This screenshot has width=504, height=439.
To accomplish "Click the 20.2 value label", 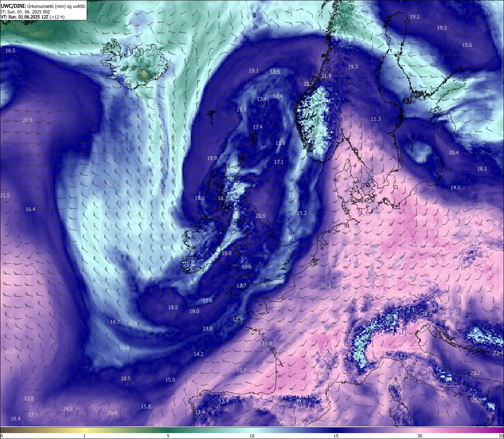I will coord(326,286).
